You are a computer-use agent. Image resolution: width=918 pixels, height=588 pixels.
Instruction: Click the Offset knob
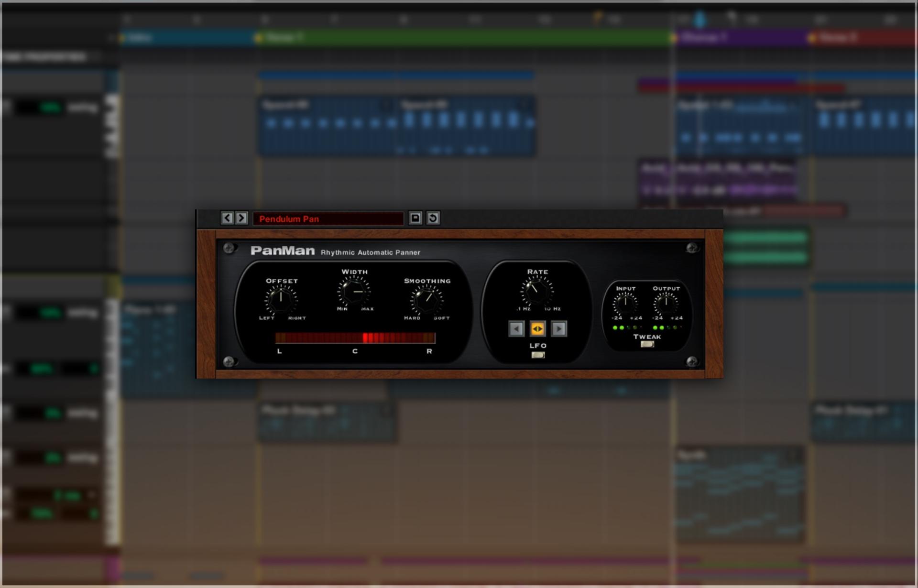click(281, 299)
